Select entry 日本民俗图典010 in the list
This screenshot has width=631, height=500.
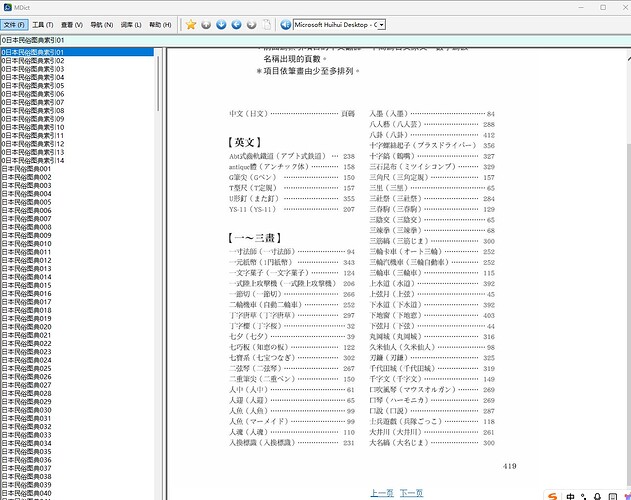pyautogui.click(x=27, y=244)
